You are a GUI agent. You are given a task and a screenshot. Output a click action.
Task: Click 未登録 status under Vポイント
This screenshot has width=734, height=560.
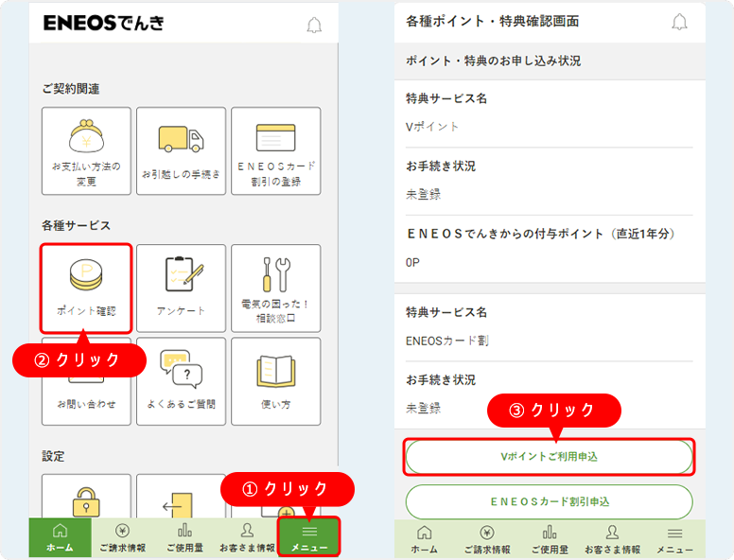click(x=423, y=194)
